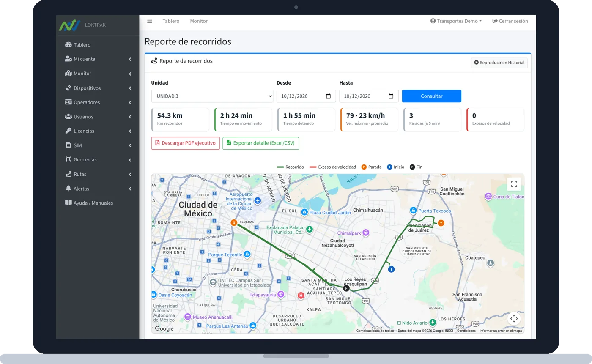This screenshot has height=364, width=592.
Task: Click Exportar detalle (Excel/CSV) button
Action: (x=261, y=143)
